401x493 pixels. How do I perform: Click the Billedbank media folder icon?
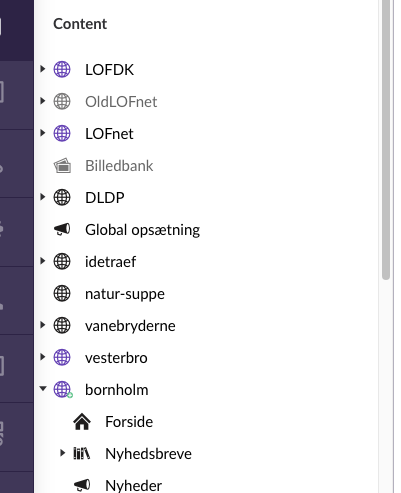click(x=62, y=166)
